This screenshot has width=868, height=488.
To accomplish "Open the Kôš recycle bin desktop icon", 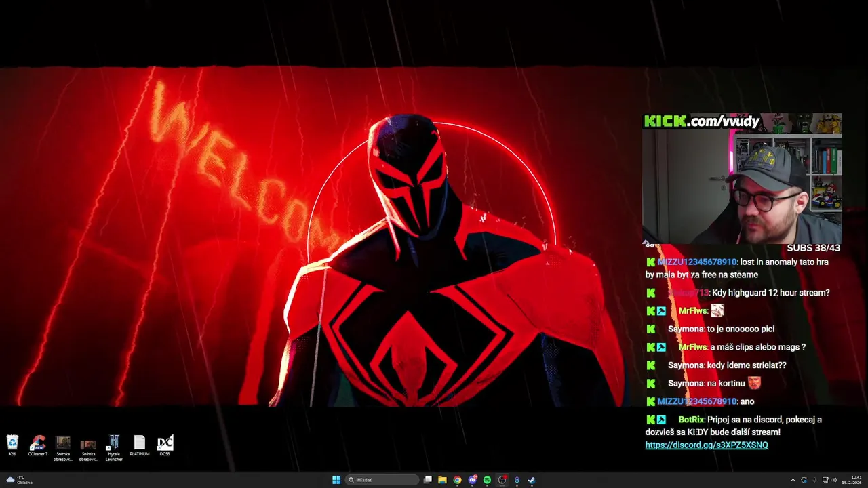I will (12, 446).
